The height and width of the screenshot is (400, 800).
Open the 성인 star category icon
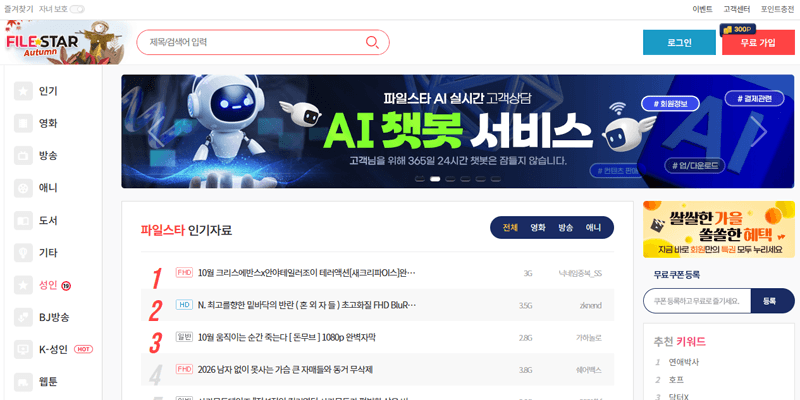click(x=23, y=286)
